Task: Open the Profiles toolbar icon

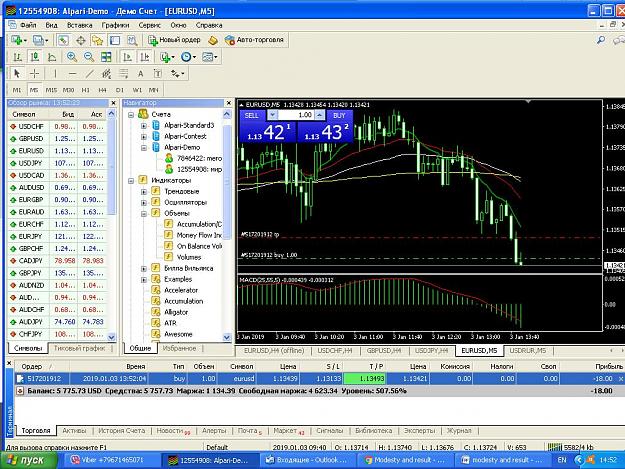Action: pyautogui.click(x=40, y=40)
